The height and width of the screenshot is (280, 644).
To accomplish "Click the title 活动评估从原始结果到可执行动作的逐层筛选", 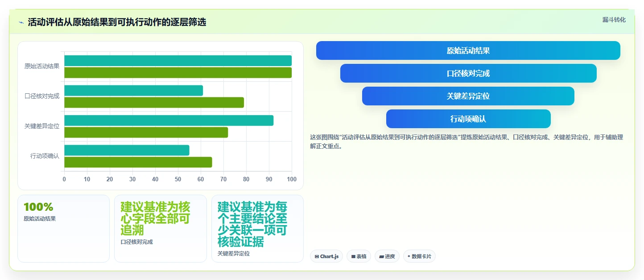I will pos(117,22).
